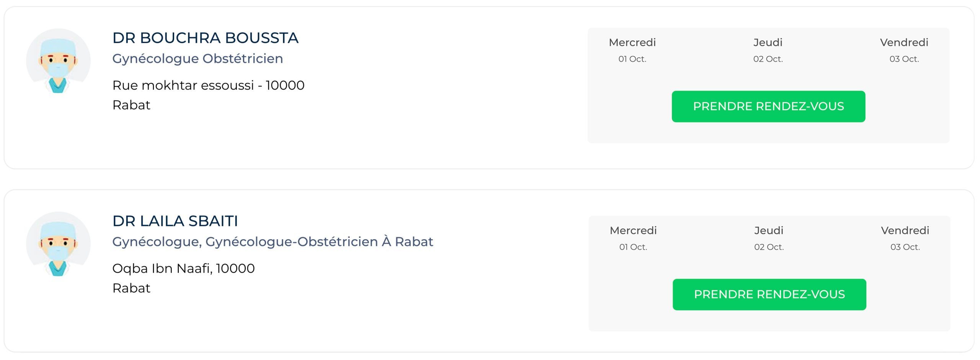Select Mercredi 01 Oct. for Dr Boussta
The image size is (980, 360).
tap(632, 50)
